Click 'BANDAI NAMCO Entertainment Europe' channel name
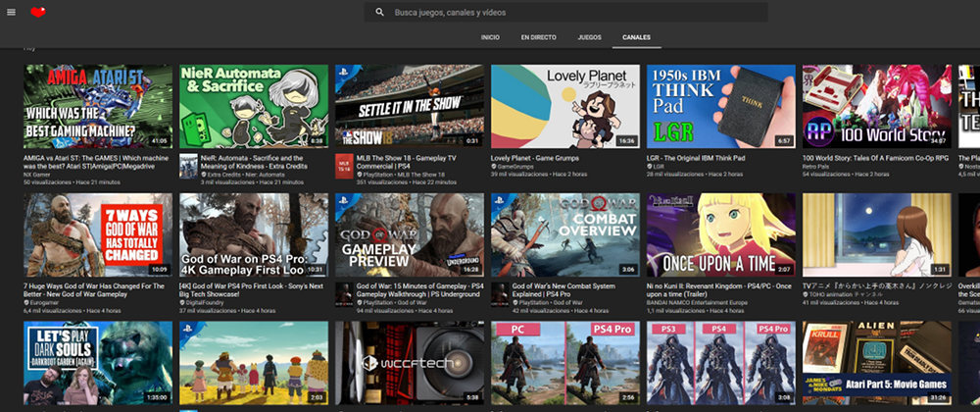This screenshot has width=980, height=412. (696, 302)
